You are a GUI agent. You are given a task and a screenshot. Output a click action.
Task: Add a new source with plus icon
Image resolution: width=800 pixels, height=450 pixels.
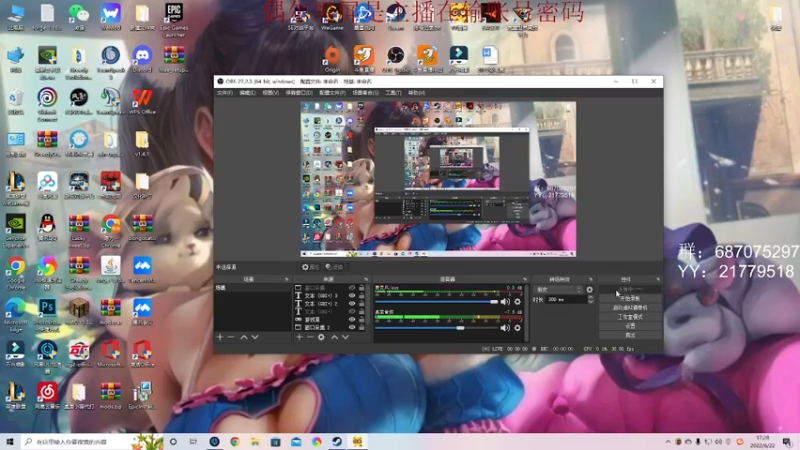[299, 337]
